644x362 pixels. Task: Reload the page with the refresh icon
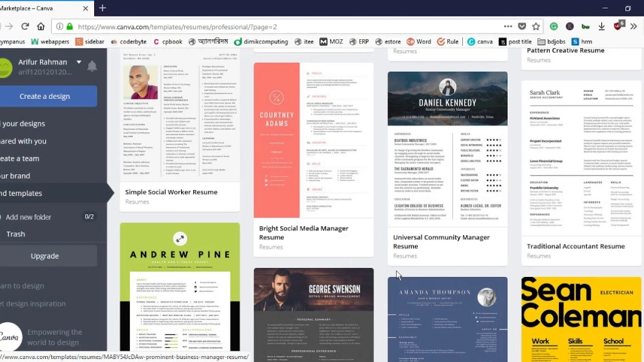click(x=25, y=27)
